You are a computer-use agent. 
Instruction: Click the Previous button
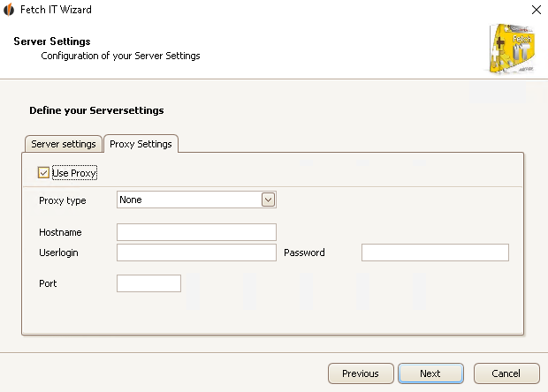[361, 373]
